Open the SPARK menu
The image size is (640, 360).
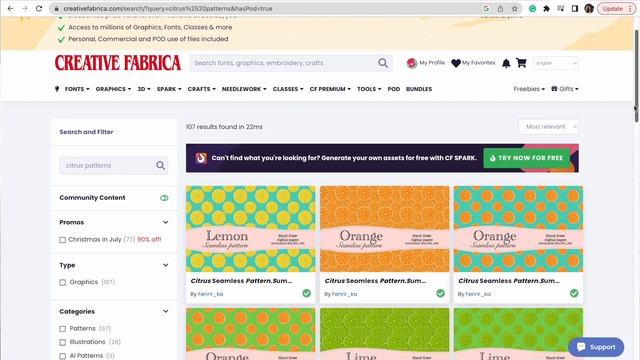(169, 89)
